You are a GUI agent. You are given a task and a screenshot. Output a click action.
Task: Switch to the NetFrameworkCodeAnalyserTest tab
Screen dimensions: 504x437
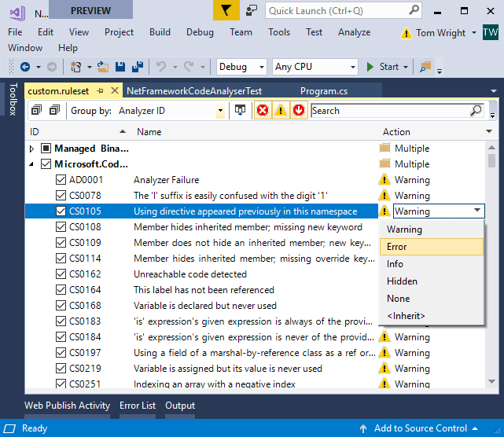[x=194, y=91]
